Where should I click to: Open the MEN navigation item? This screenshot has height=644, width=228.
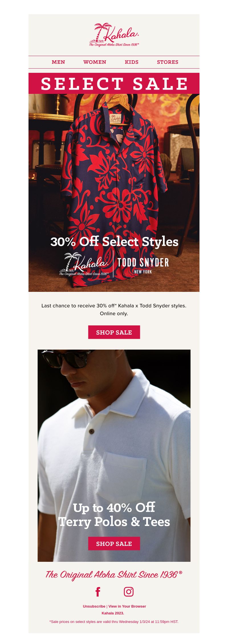[x=58, y=62]
